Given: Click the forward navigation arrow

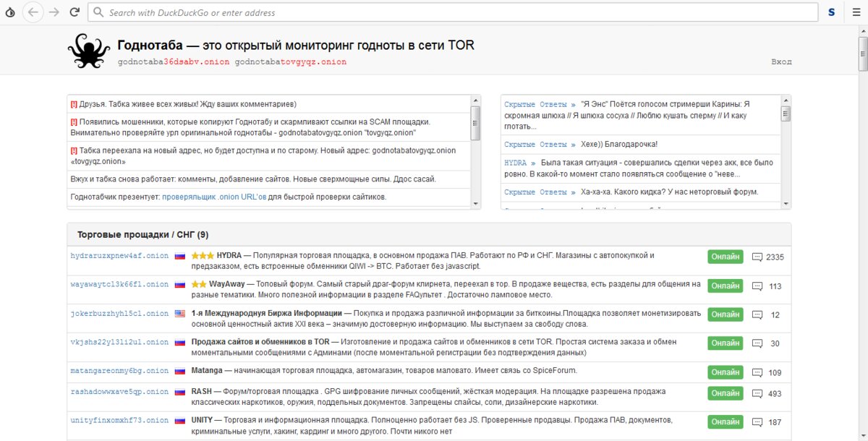Looking at the screenshot, I should (x=54, y=12).
